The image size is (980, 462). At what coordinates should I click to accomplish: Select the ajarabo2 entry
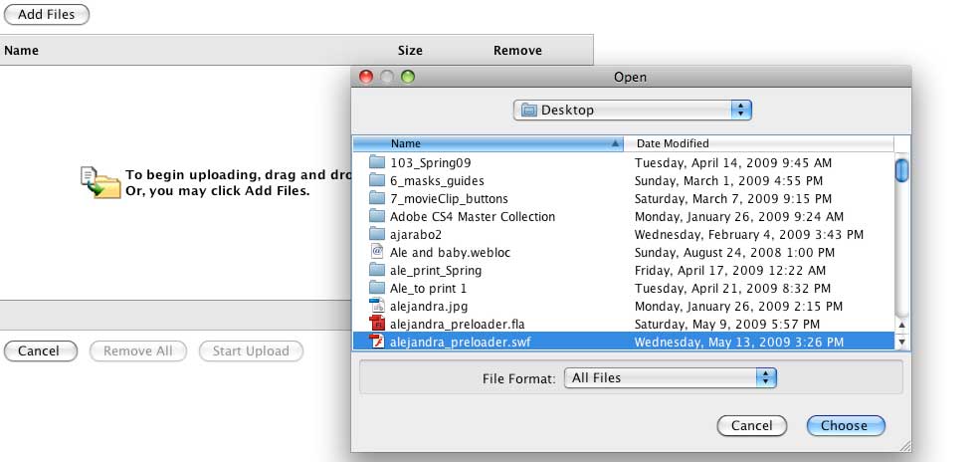click(x=417, y=234)
